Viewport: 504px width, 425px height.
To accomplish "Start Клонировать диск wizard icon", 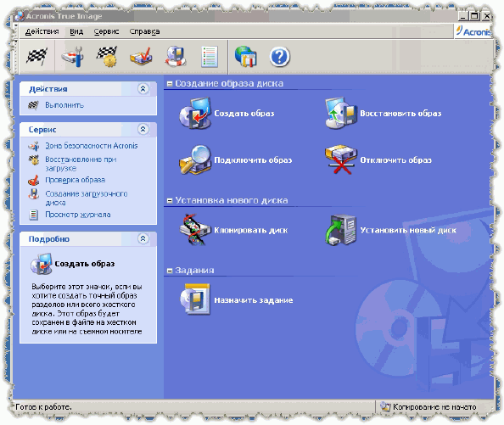I will tap(195, 230).
